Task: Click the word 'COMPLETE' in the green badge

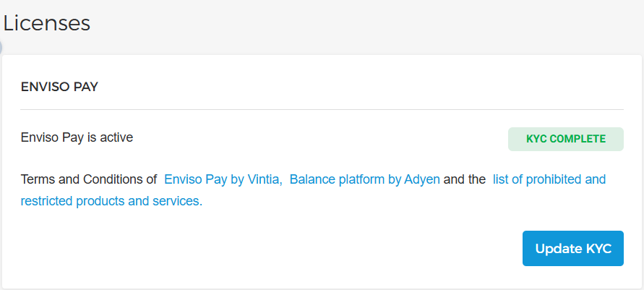Action: pyautogui.click(x=578, y=140)
